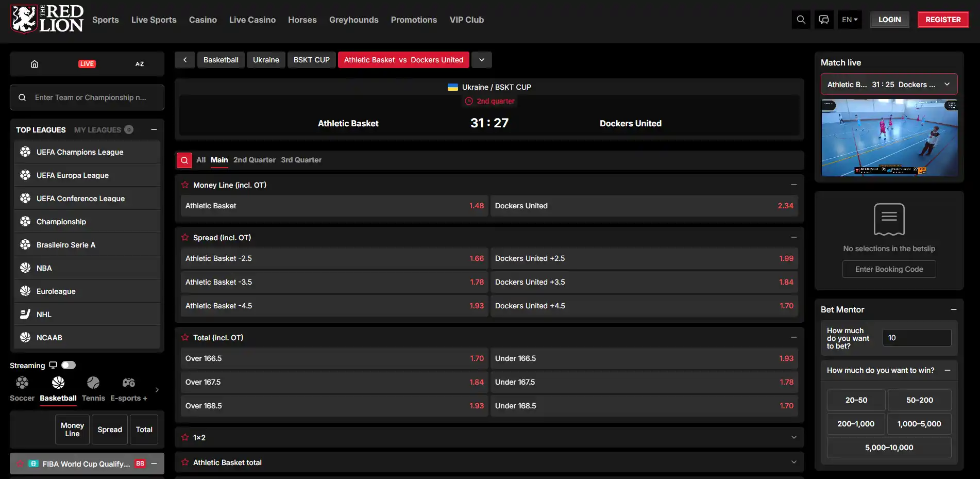Viewport: 980px width, 479px height.
Task: Collapse the Total market
Action: [x=794, y=337]
